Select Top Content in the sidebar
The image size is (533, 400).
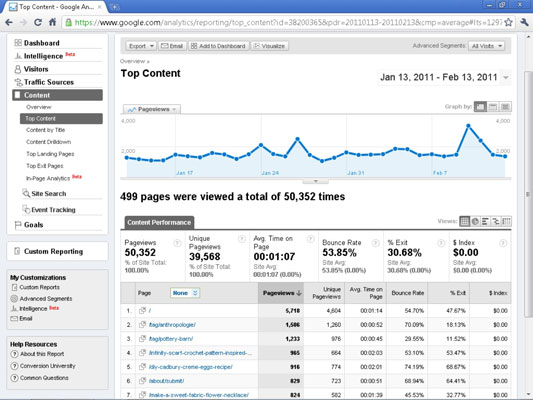coord(61,119)
